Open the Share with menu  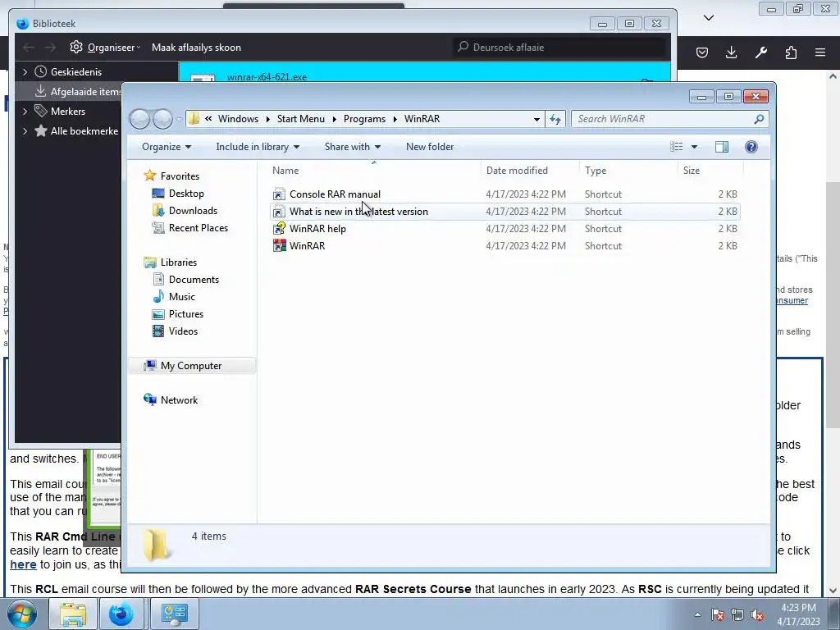click(x=353, y=147)
